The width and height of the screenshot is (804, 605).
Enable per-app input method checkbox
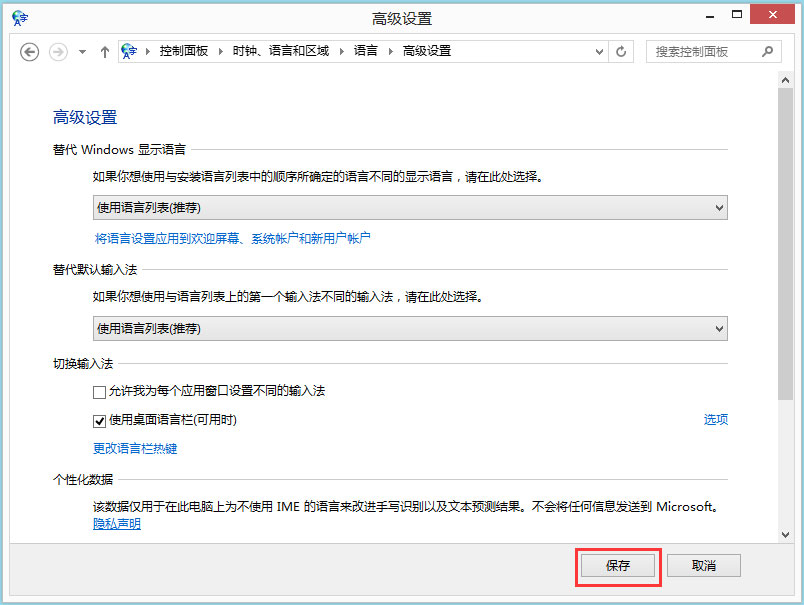pyautogui.click(x=100, y=392)
